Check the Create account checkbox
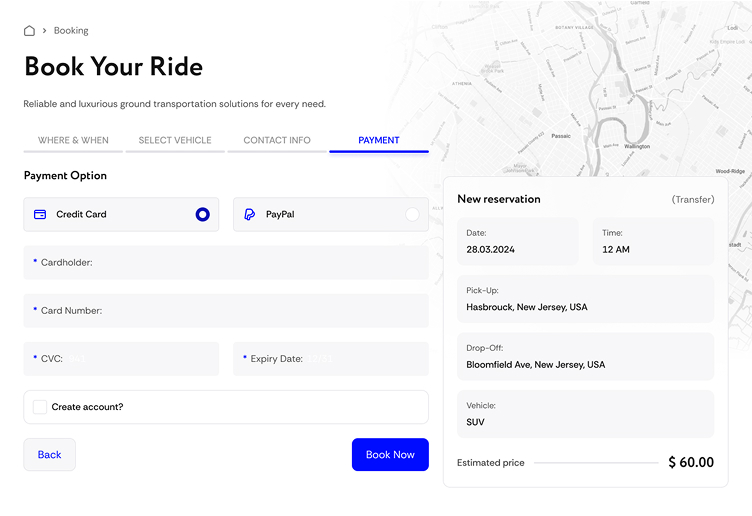 pyautogui.click(x=40, y=407)
